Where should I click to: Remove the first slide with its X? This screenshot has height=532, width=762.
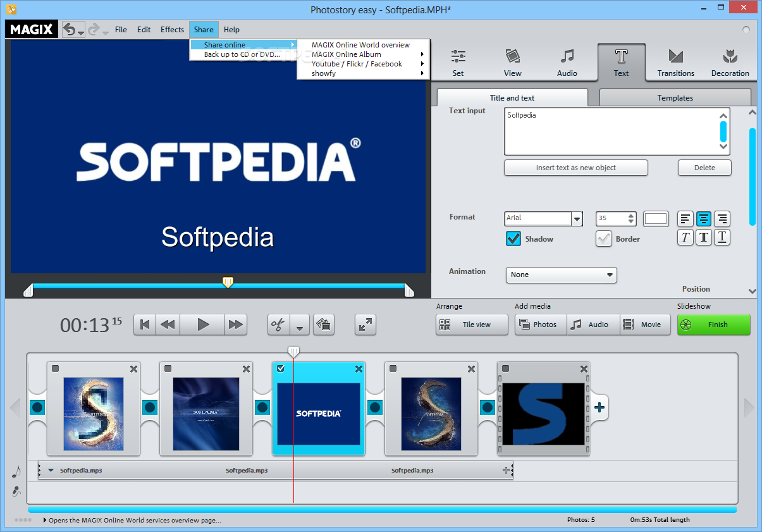coord(133,369)
